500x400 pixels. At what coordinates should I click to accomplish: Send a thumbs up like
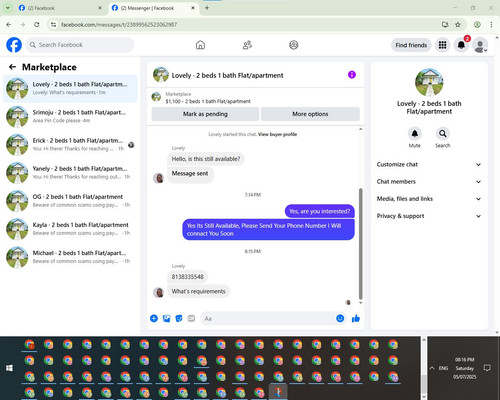pyautogui.click(x=356, y=319)
